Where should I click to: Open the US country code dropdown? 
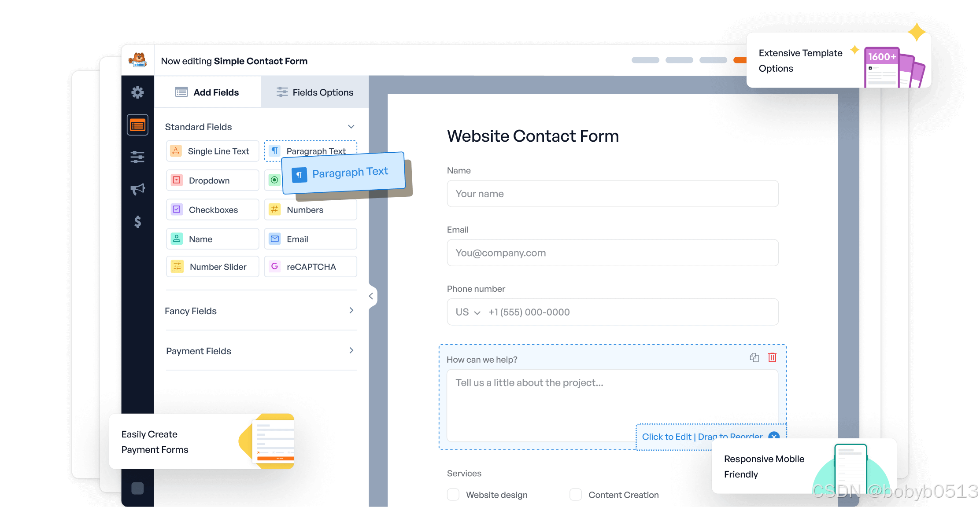tap(468, 312)
